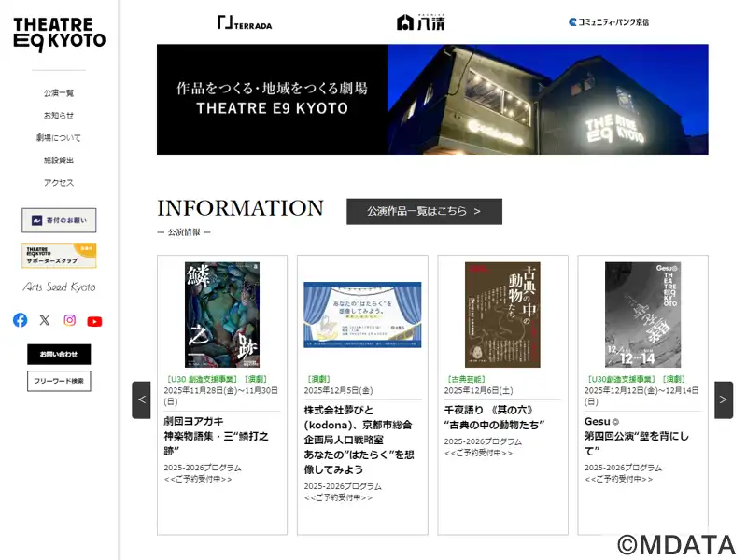
Task: Click the サポーターズクラブ banner
Action: tap(59, 255)
